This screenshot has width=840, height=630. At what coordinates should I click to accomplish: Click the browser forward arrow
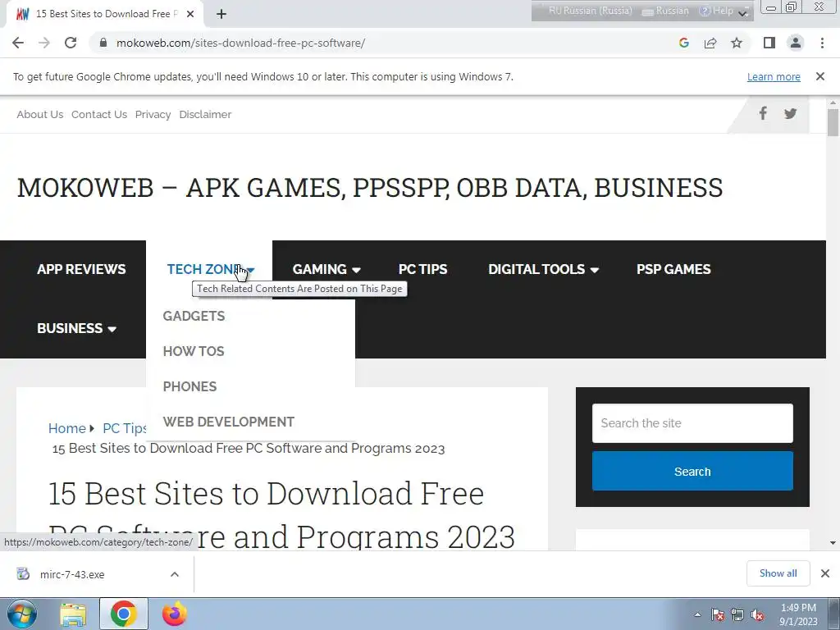tap(44, 43)
